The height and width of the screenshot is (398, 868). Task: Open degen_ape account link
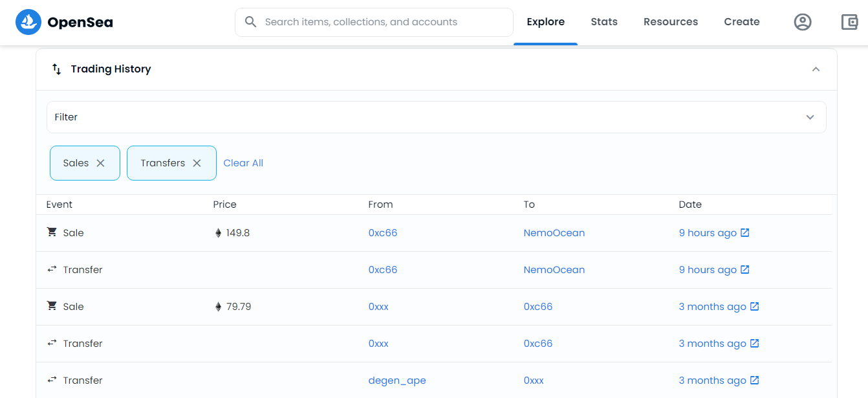click(x=397, y=381)
